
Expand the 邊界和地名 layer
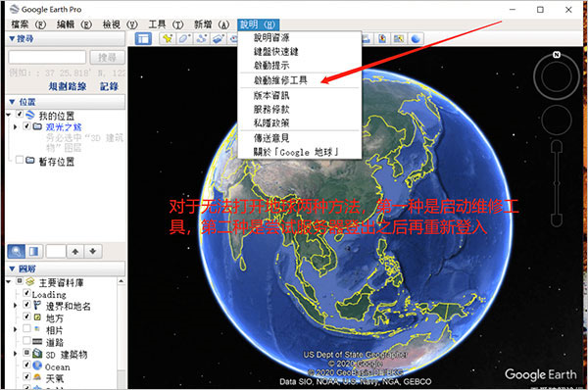(15, 306)
